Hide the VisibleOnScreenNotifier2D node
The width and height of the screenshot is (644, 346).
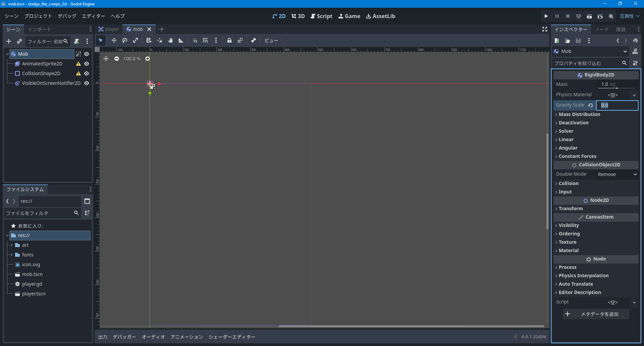pos(87,83)
